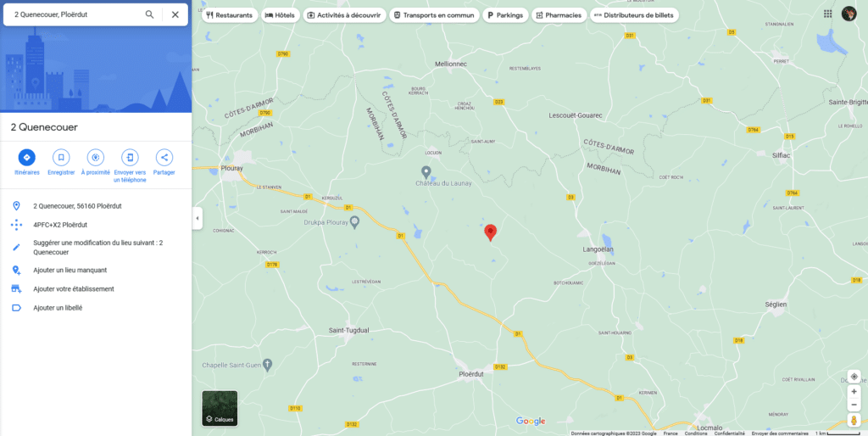Select the Pharmacies filter chip
868x436 pixels.
point(559,15)
